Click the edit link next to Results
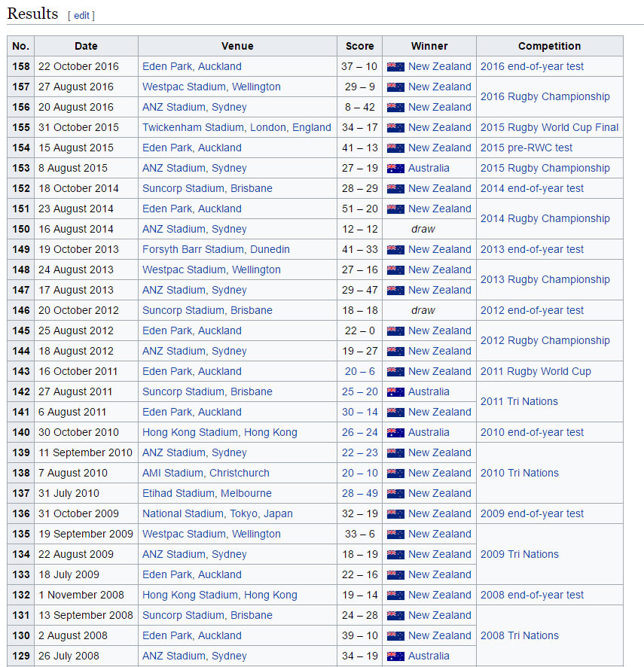Screen dimensions: 644x667 pyautogui.click(x=81, y=16)
